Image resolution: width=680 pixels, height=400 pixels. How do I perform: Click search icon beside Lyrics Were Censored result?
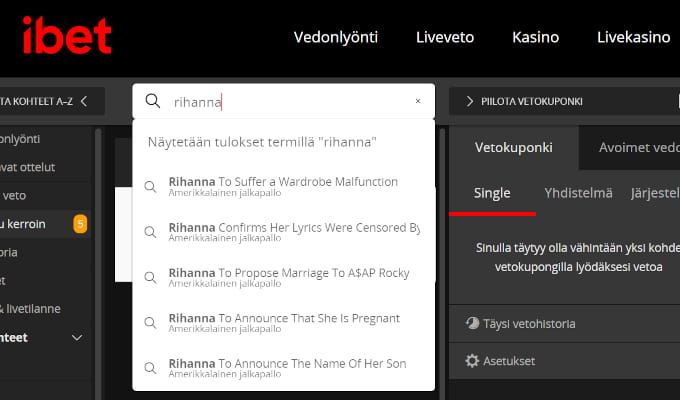150,232
